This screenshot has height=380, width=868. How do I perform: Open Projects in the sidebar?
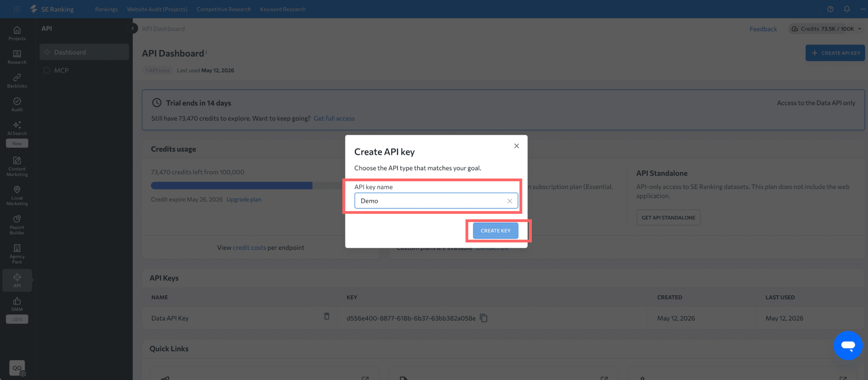(17, 33)
